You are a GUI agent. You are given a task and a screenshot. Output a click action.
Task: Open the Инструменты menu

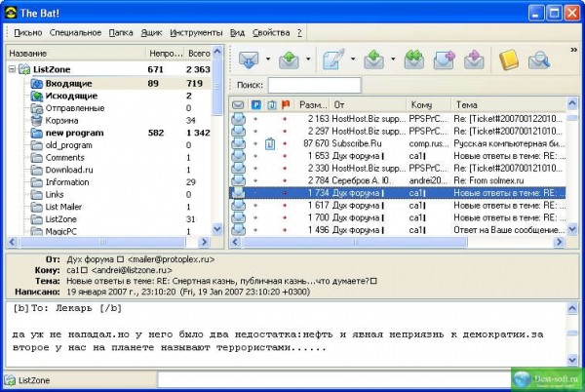196,33
